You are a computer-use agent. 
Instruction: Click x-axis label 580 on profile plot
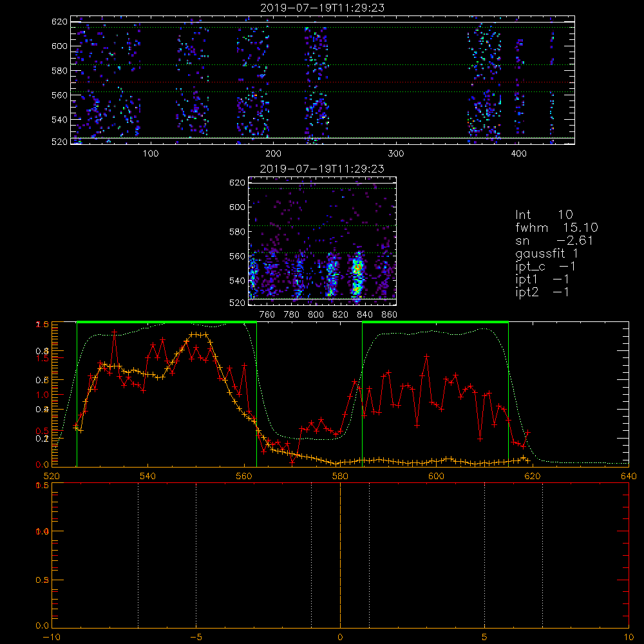click(x=340, y=476)
